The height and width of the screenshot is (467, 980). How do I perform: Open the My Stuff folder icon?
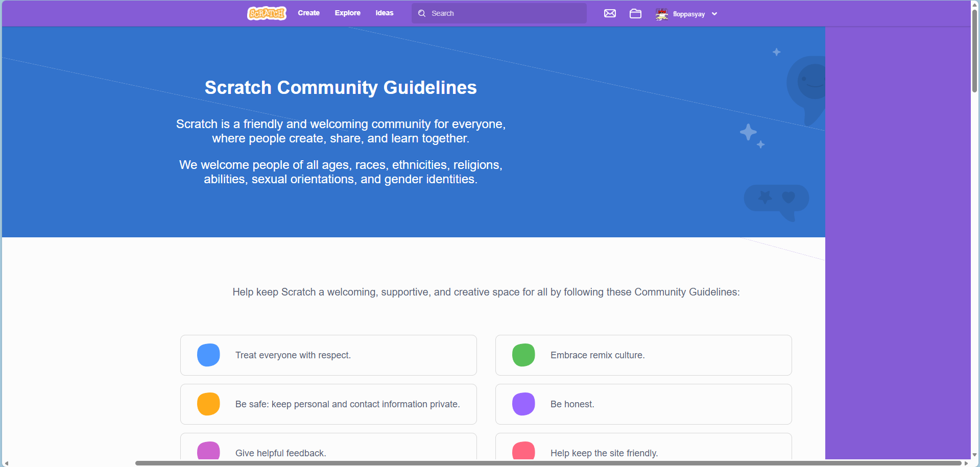coord(635,13)
